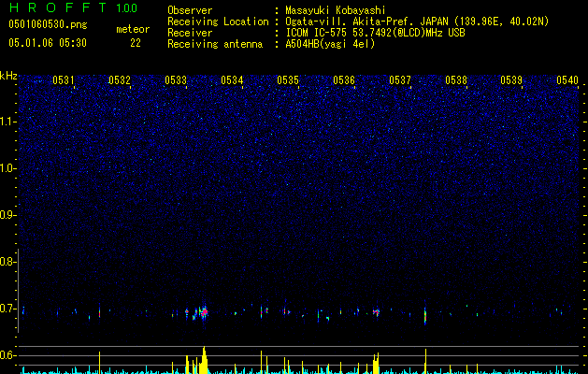Click the 0.8 kHz axis label
588x374 pixels.
tap(7, 262)
